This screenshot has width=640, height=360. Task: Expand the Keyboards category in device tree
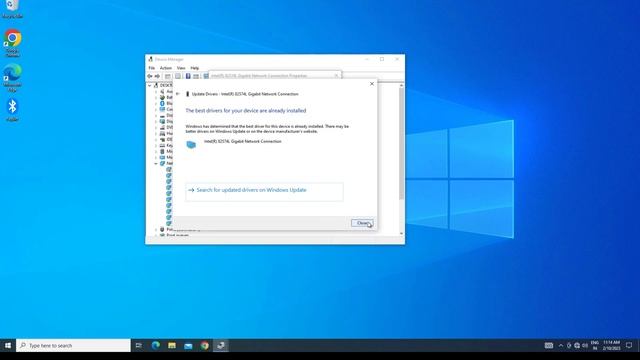(156, 145)
